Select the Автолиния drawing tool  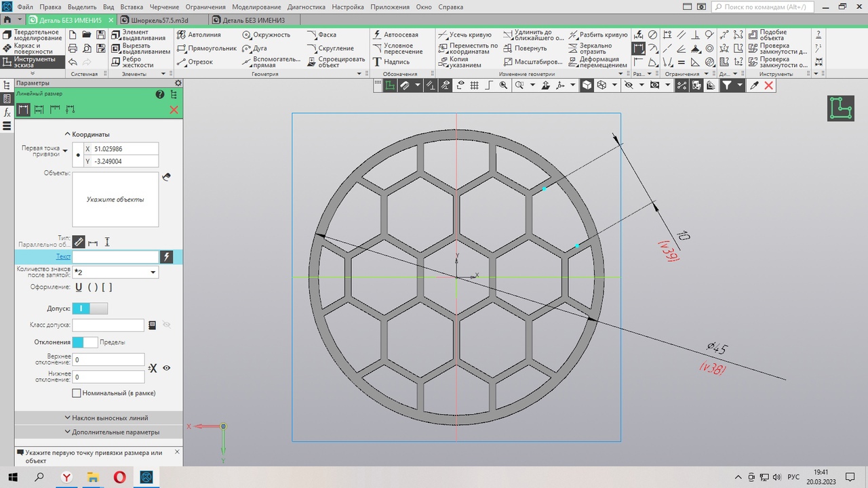tap(199, 35)
